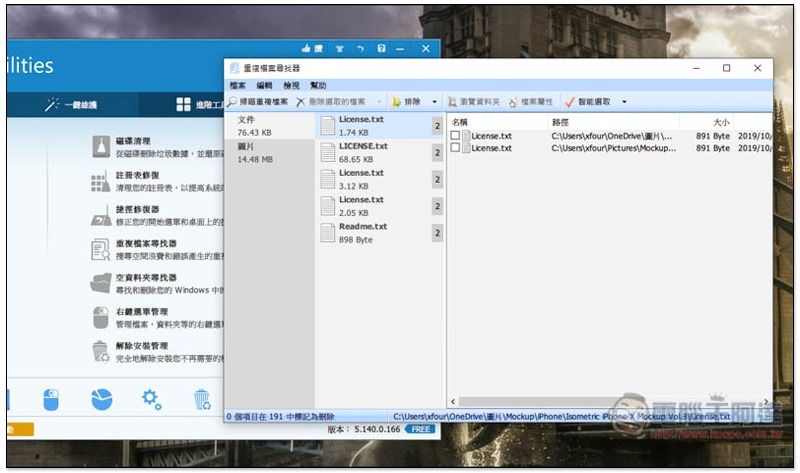Open the 檢視 menu
Screen dimensions: 800x473
291,86
